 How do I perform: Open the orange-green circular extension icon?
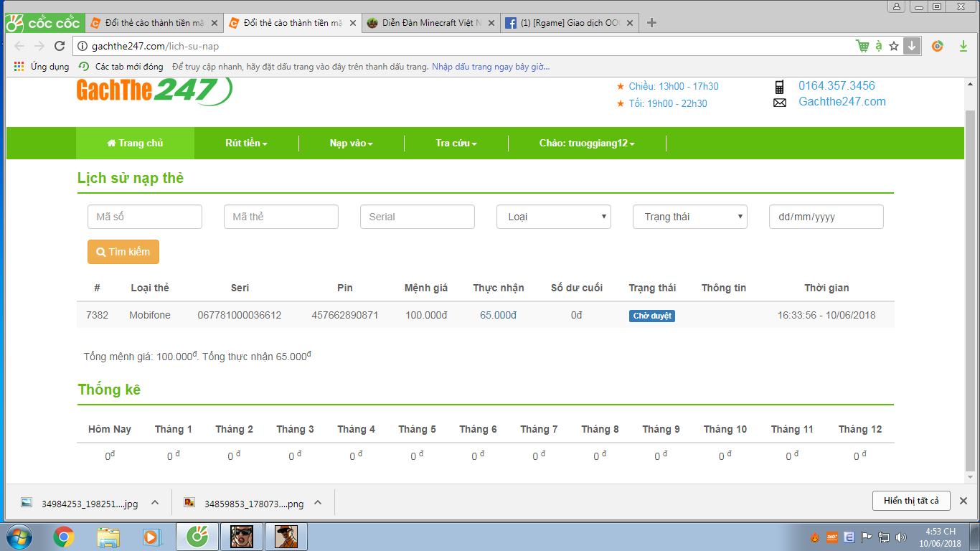(937, 46)
